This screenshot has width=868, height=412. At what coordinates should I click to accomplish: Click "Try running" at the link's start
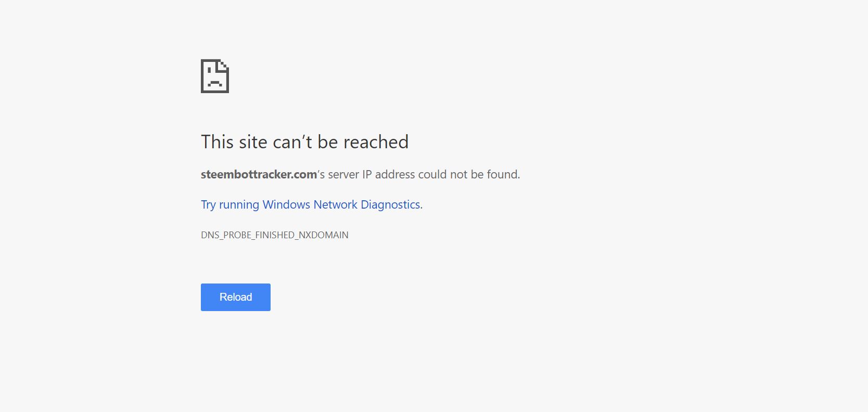230,204
